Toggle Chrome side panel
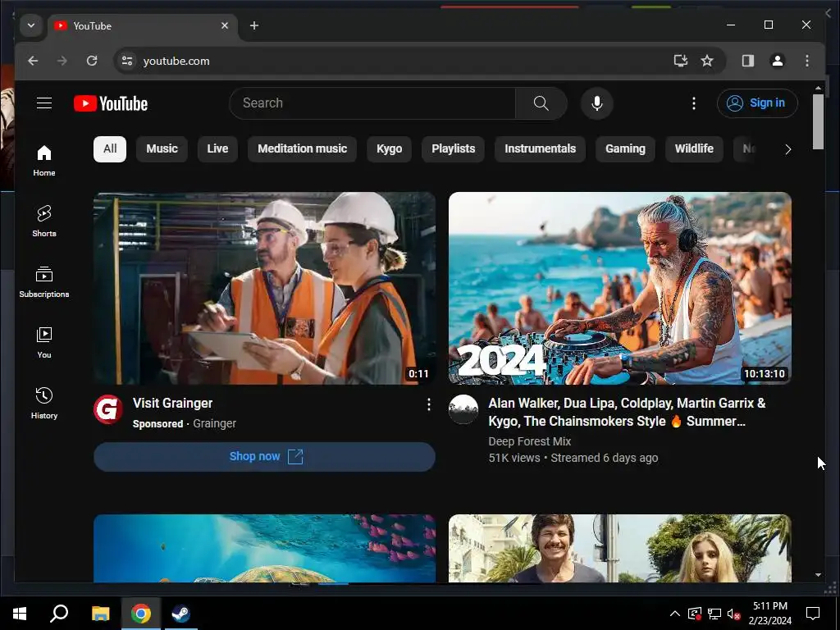Screen dimensions: 840x630 click(x=748, y=61)
